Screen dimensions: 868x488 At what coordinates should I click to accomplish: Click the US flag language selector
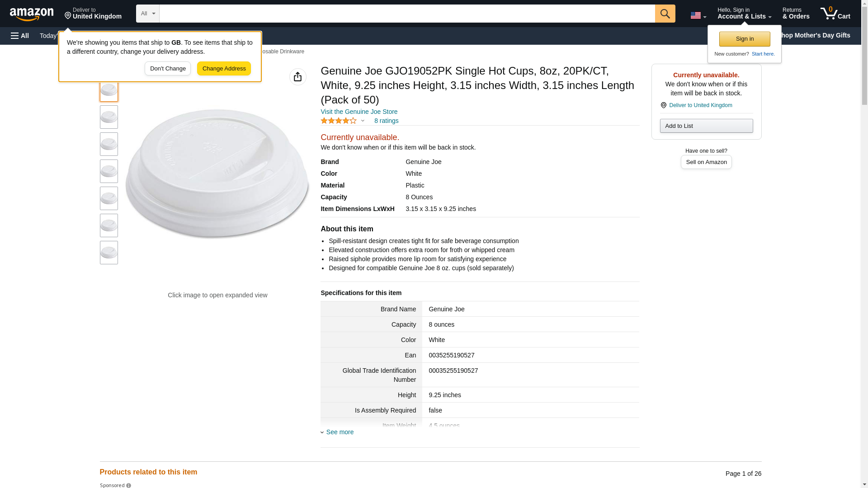coord(698,15)
